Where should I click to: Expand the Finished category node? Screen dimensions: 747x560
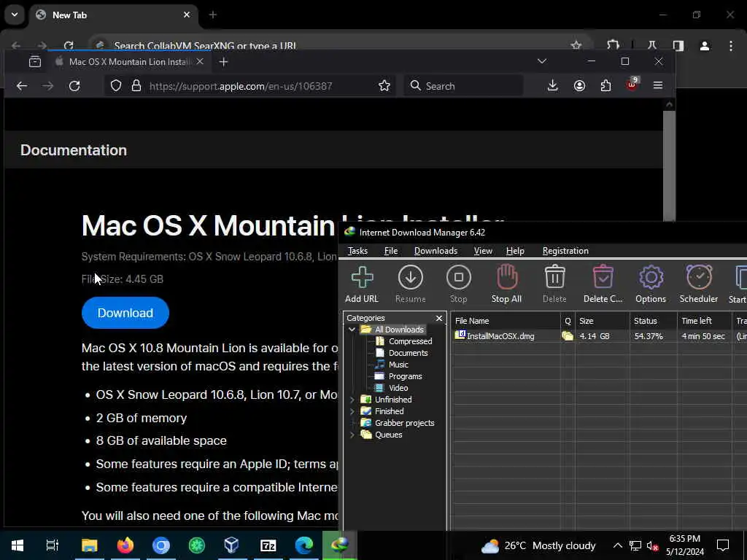(x=352, y=411)
